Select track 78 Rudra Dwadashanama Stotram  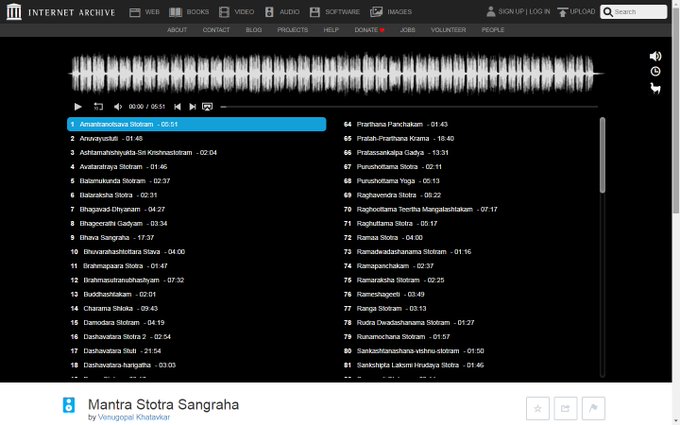pyautogui.click(x=470, y=323)
